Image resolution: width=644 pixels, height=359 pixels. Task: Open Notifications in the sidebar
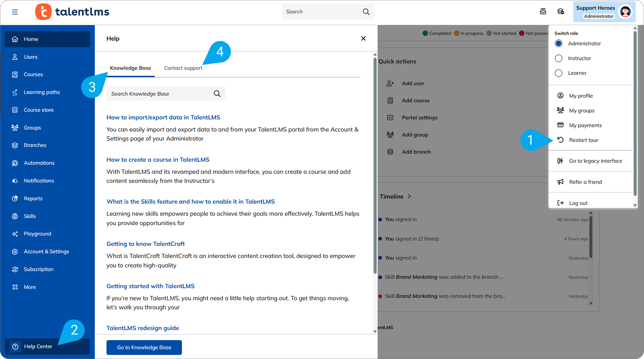[47, 181]
